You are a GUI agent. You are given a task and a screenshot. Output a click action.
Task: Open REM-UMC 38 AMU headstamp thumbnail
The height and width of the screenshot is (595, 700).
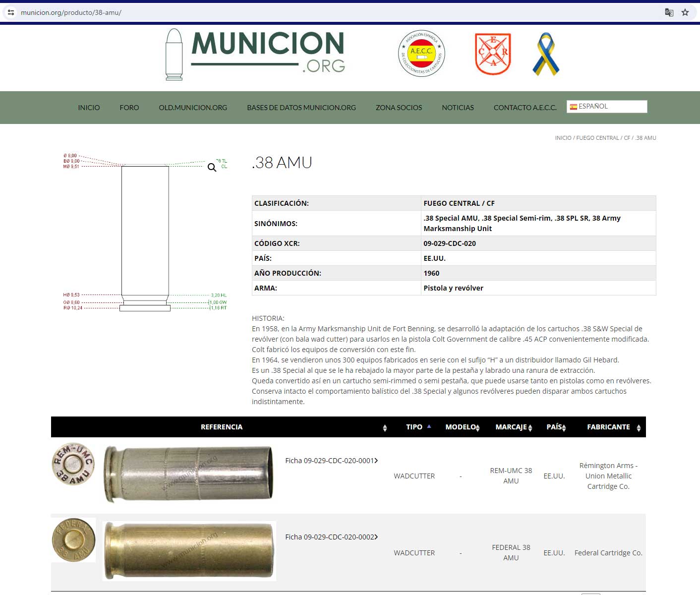(x=73, y=464)
